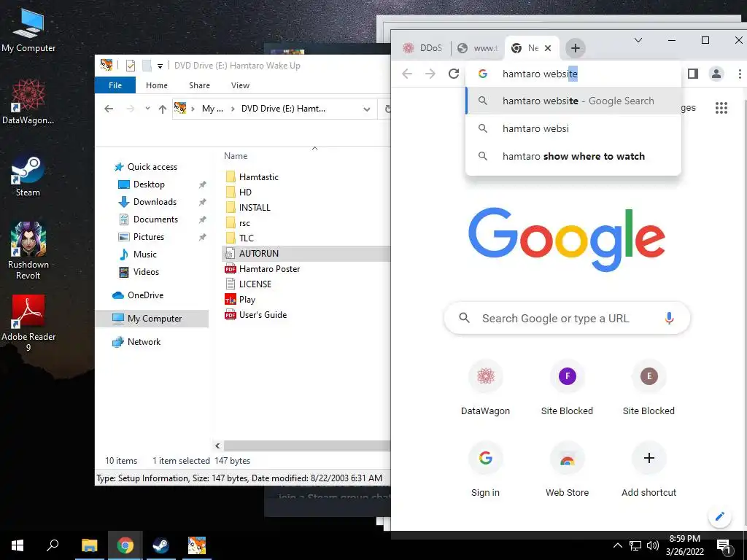Select 'hamtaro show where to watch' suggestion

(x=573, y=156)
